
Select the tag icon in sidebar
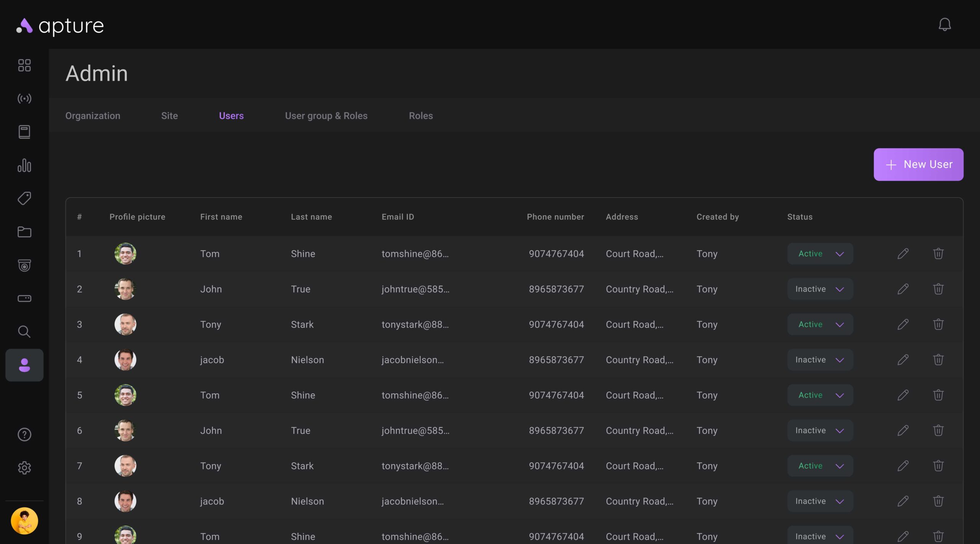pyautogui.click(x=24, y=199)
